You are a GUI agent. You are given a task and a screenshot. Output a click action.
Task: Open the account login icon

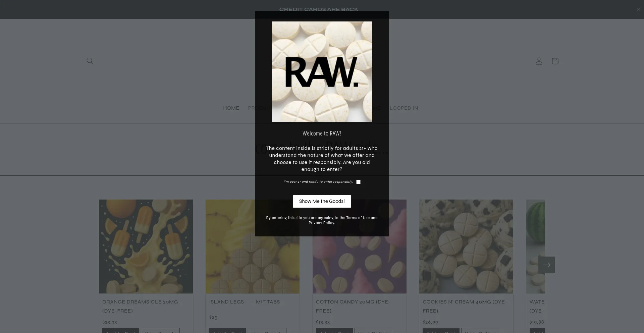click(539, 61)
